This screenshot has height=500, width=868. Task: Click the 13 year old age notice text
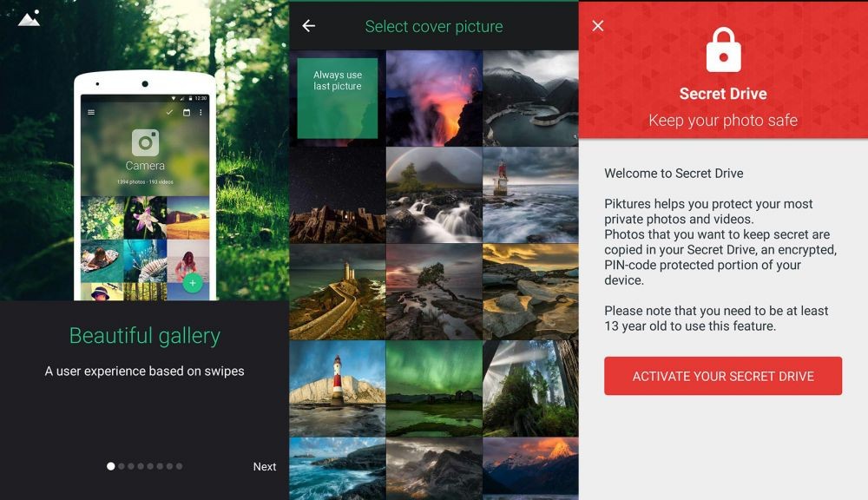[716, 319]
